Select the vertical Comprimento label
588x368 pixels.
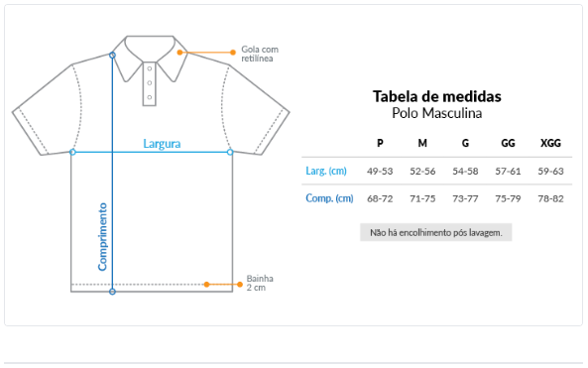tap(102, 237)
